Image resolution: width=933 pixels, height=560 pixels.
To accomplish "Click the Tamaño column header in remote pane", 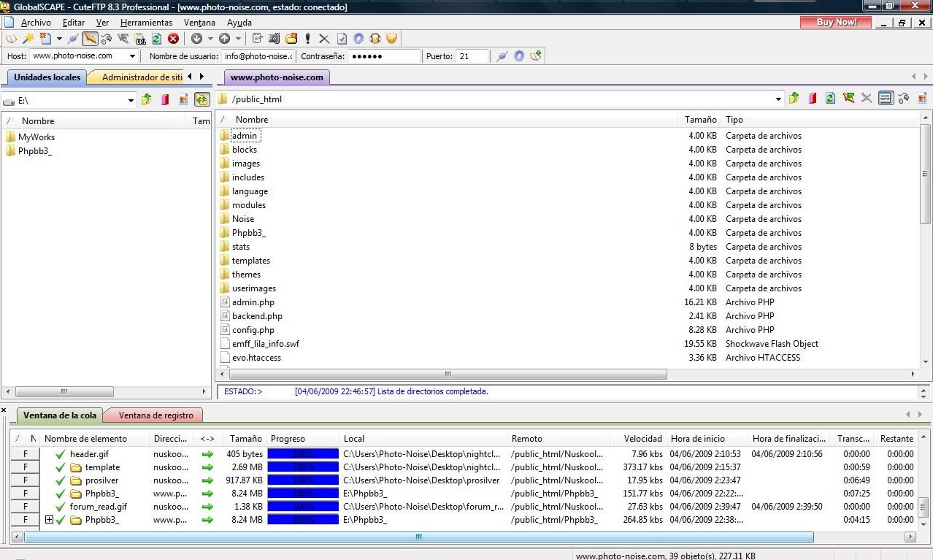I will point(699,120).
